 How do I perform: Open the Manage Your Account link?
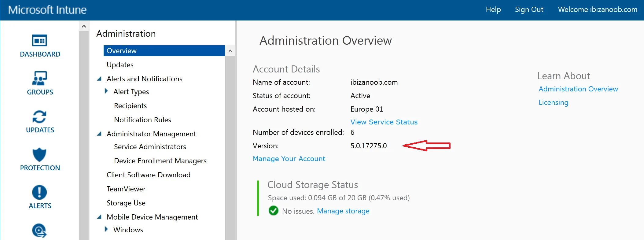(289, 159)
